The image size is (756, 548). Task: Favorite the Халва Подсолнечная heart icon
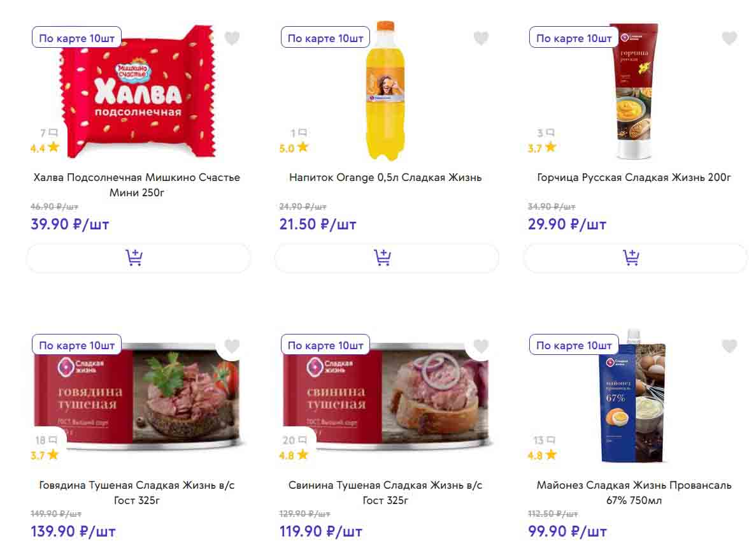tap(232, 38)
